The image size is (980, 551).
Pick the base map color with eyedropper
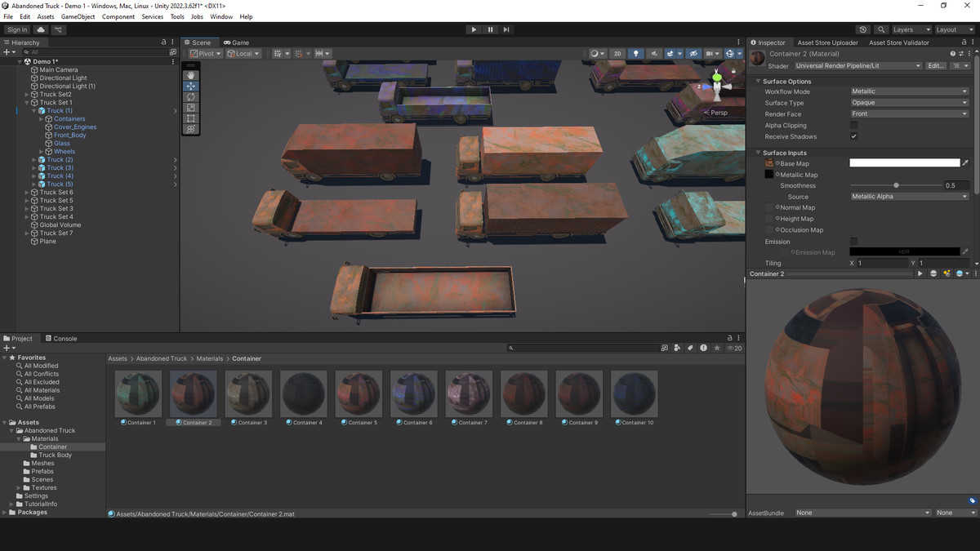pyautogui.click(x=965, y=163)
